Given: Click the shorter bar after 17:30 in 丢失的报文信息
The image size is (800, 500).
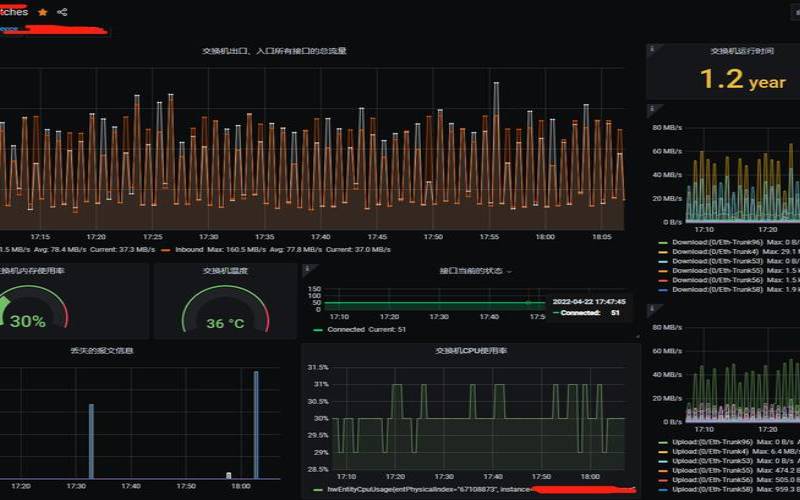Looking at the screenshot, I should click(91, 441).
